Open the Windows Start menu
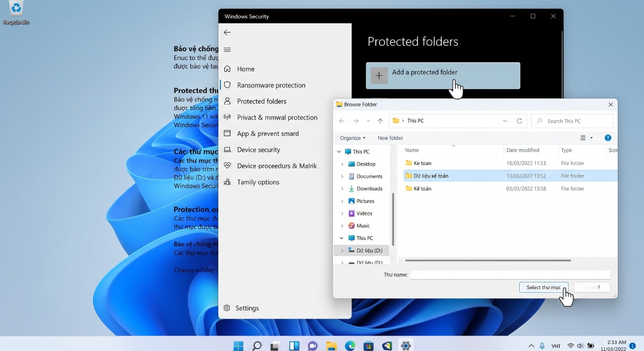 coord(238,345)
